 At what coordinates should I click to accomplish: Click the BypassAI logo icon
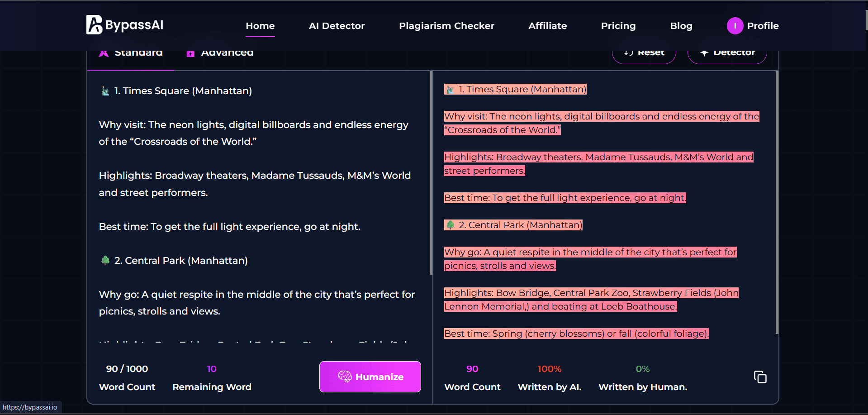pyautogui.click(x=94, y=25)
